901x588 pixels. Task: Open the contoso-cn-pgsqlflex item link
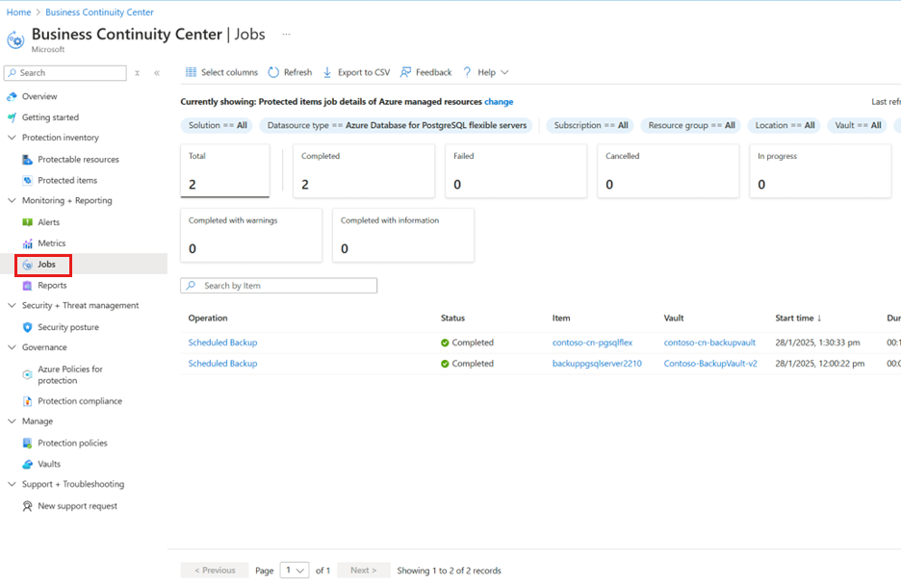[x=592, y=343]
